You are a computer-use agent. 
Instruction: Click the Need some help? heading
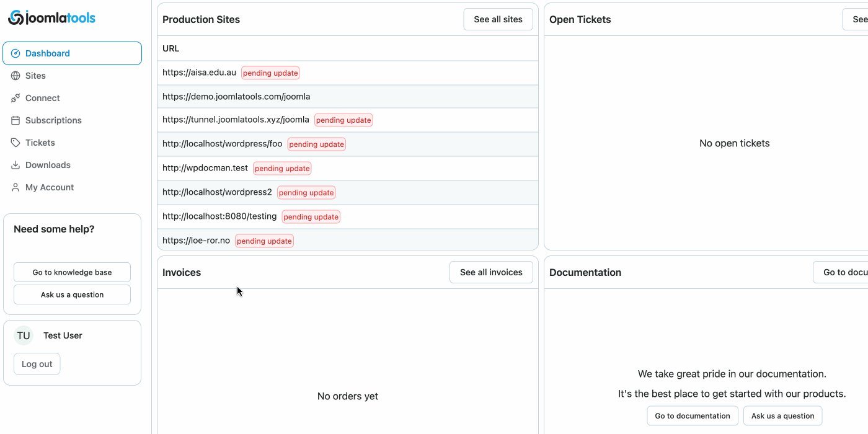pos(54,229)
